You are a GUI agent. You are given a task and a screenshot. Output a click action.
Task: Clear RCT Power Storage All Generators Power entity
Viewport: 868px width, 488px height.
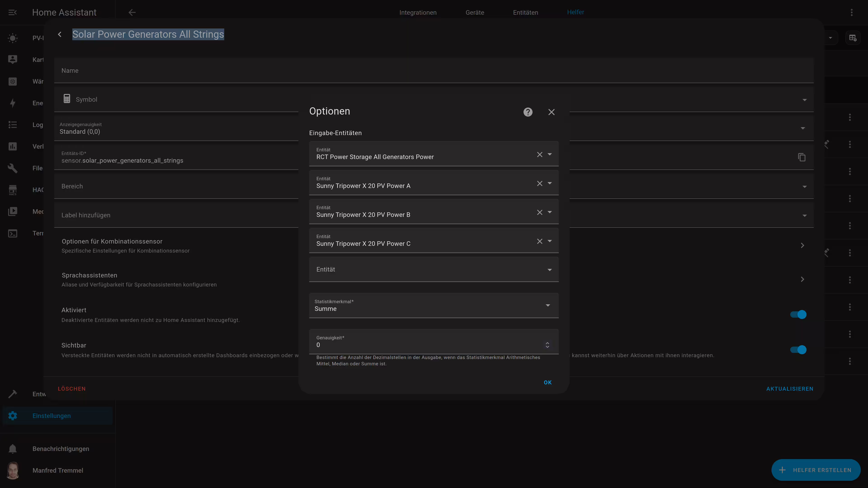pyautogui.click(x=540, y=154)
